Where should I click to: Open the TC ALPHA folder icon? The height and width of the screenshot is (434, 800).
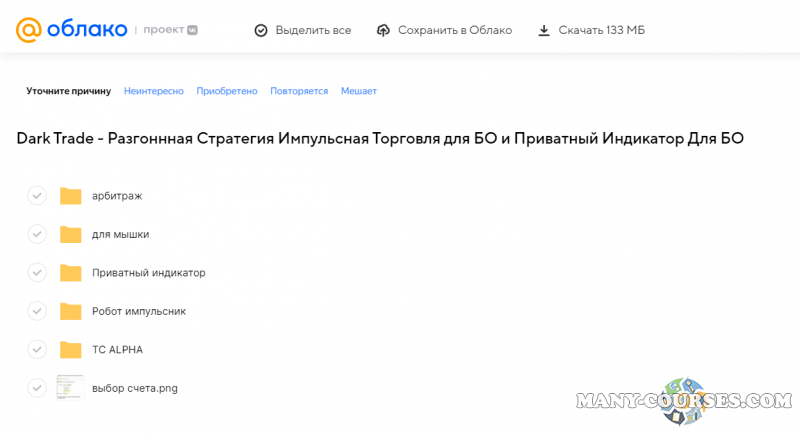click(x=70, y=350)
